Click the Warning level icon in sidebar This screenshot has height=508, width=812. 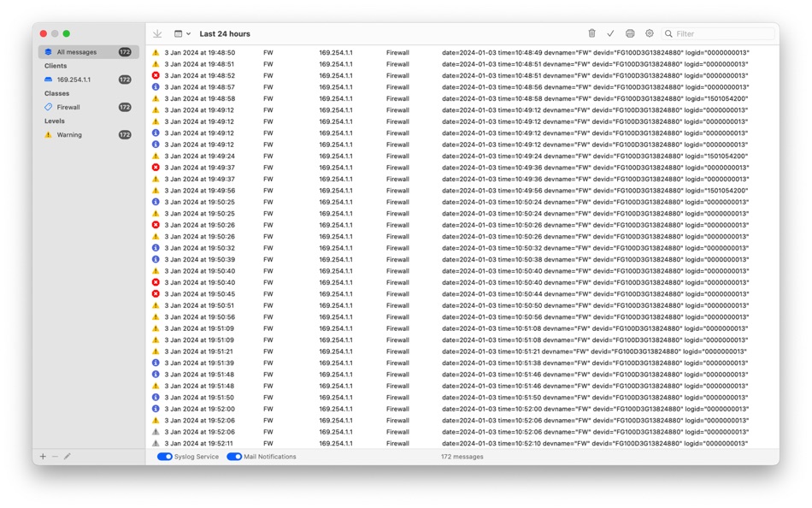pyautogui.click(x=49, y=134)
